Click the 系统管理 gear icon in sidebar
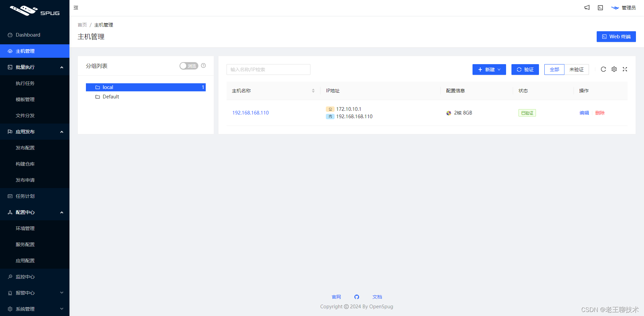 pos(10,309)
